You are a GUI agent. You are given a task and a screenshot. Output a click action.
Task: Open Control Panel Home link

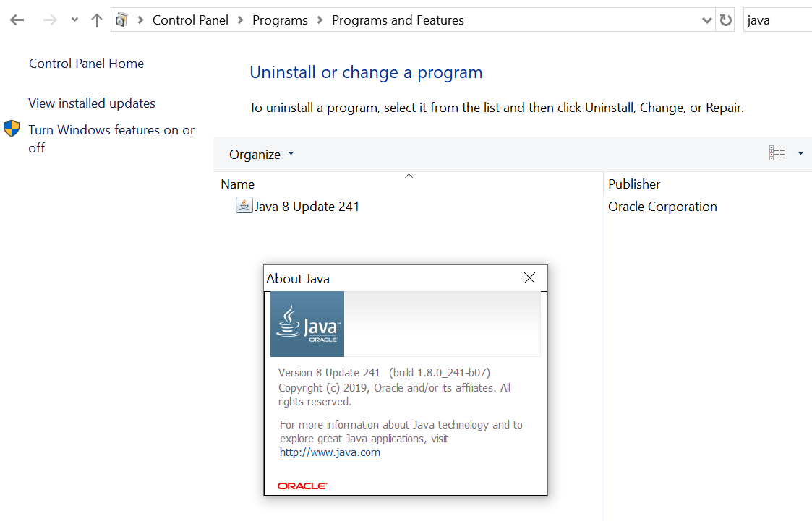click(86, 64)
